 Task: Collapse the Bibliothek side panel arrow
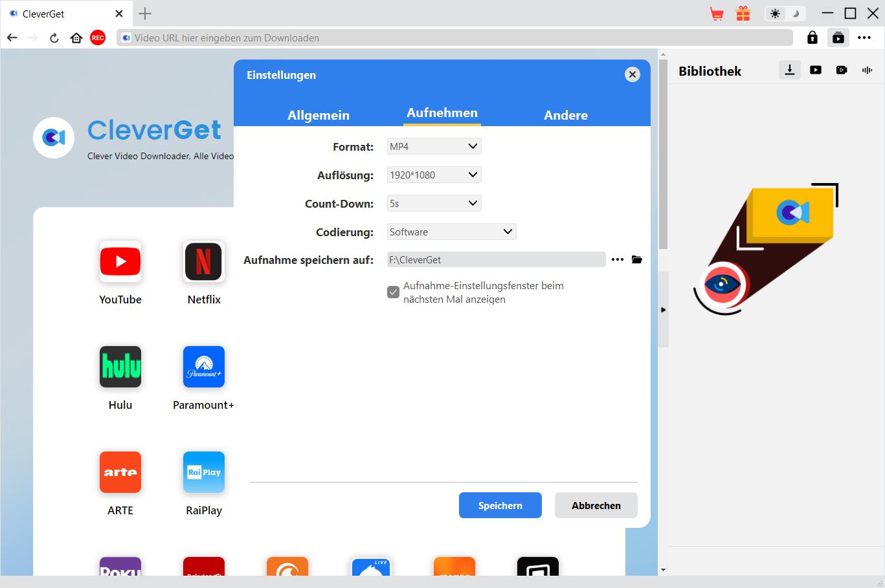[663, 310]
